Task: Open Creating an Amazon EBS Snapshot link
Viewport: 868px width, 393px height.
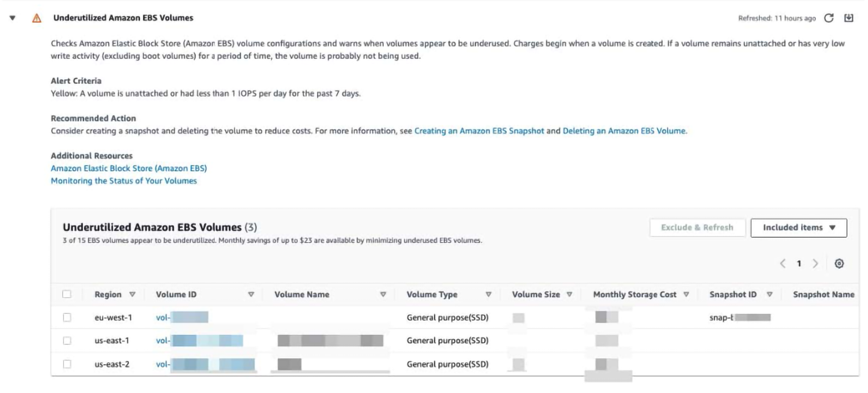Action: coord(479,131)
